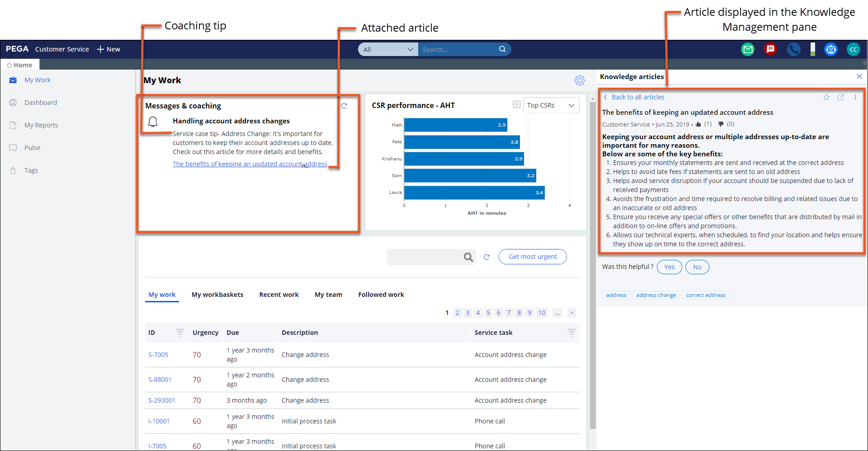Expand the Top CSRs dropdown
The image size is (868, 451).
[551, 105]
